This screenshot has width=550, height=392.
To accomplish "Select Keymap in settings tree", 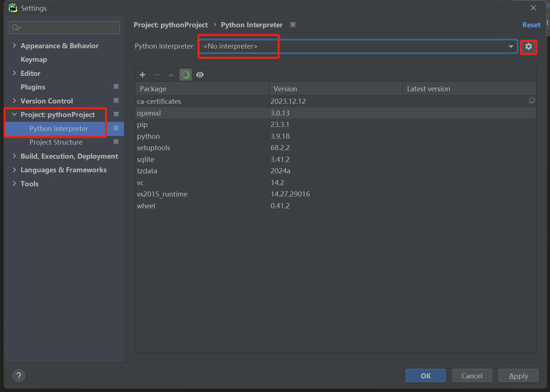I will click(x=34, y=59).
